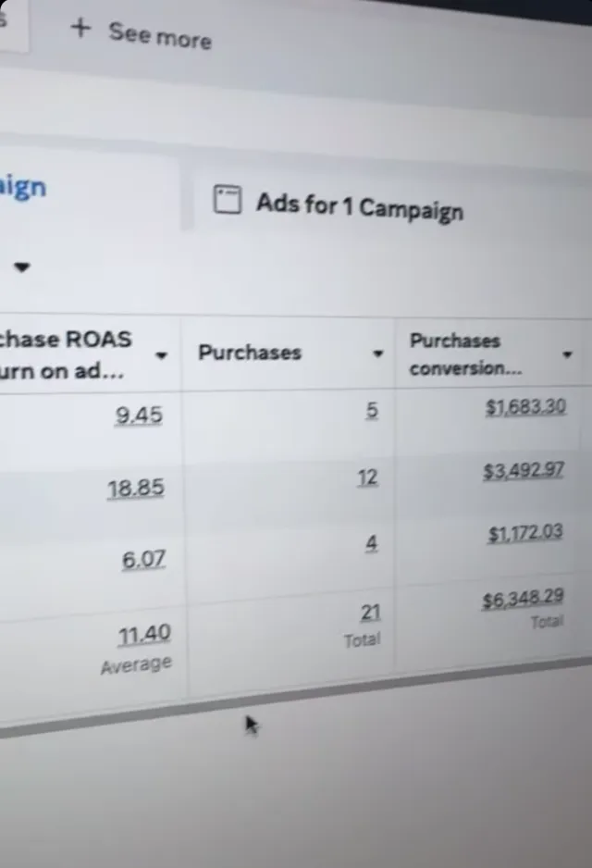Click the $3,492.97 conversion value
Screen dimensions: 592x868
[x=524, y=471]
